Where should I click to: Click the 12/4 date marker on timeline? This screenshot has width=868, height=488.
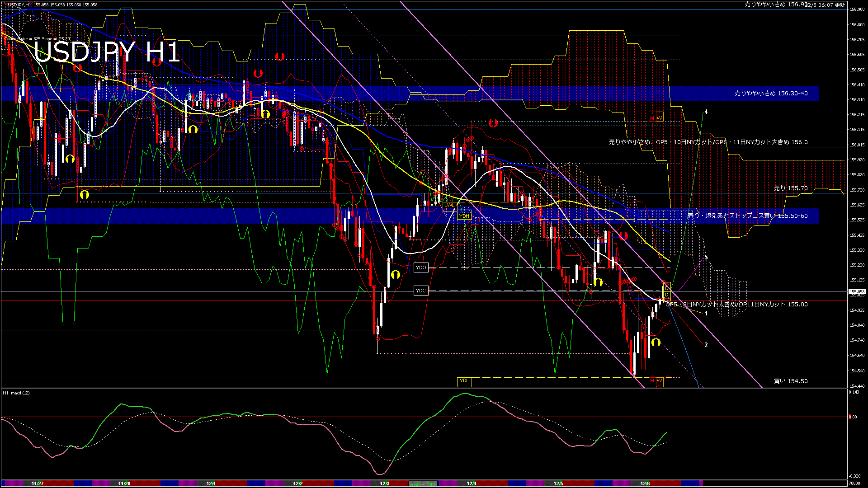pyautogui.click(x=472, y=483)
